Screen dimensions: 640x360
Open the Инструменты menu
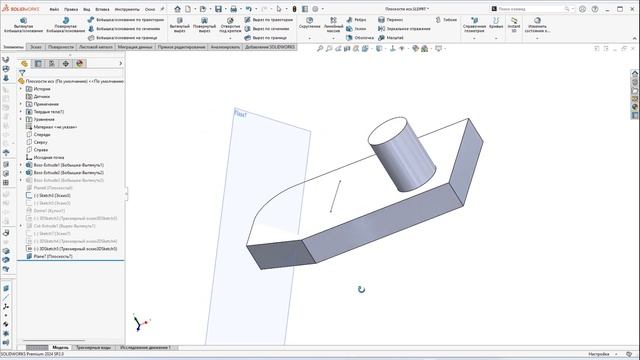coord(127,9)
